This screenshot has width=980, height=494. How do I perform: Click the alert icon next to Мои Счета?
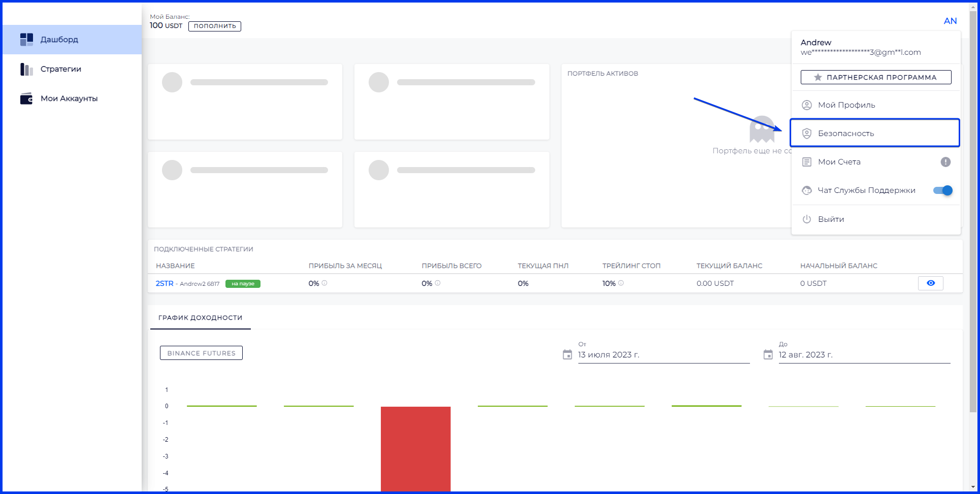click(945, 162)
